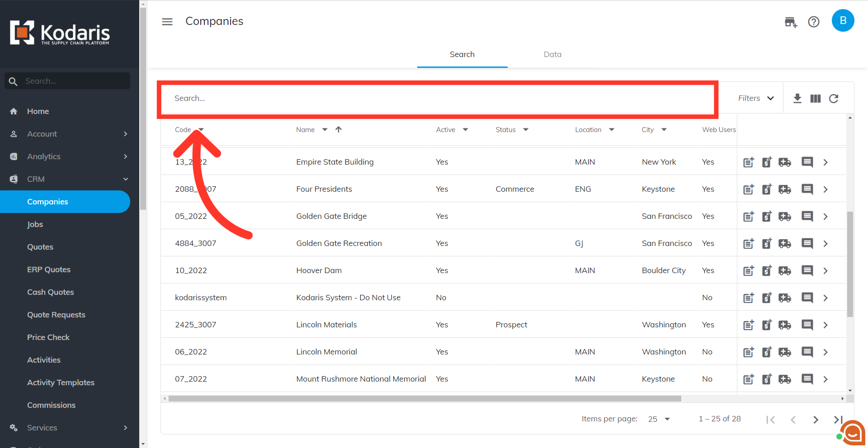Jump to last page of results
This screenshot has height=448, width=868.
[x=838, y=420]
